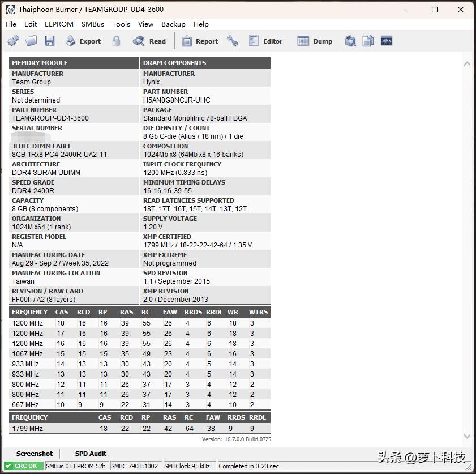Open the Backup menu
The image size is (476, 474).
coord(173,24)
